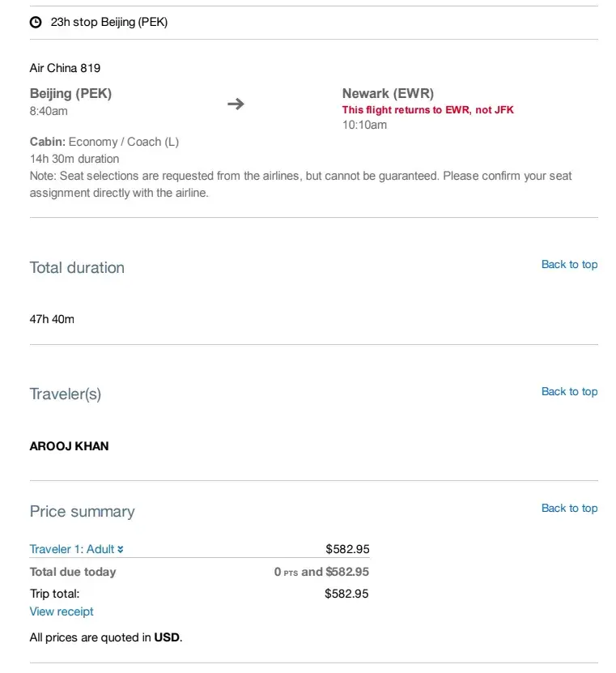Click the 47h 40m duration value
616x673 pixels.
52,319
